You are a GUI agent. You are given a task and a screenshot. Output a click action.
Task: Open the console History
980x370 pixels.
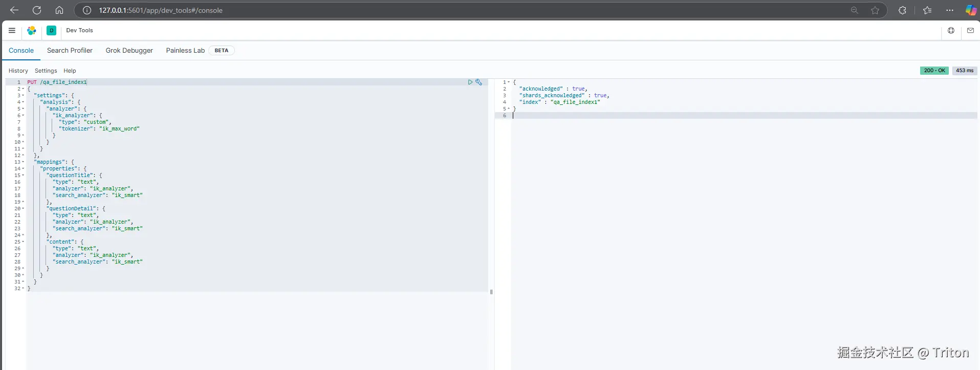[18, 71]
